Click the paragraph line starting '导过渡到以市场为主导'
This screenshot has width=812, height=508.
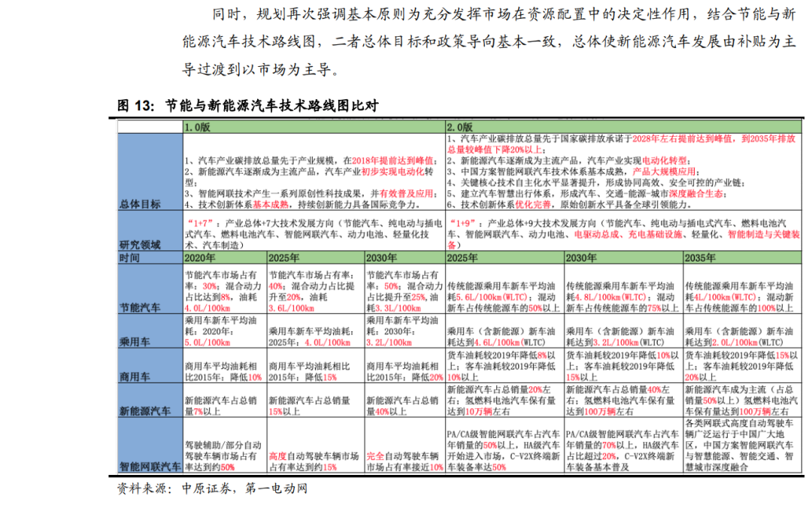261,69
